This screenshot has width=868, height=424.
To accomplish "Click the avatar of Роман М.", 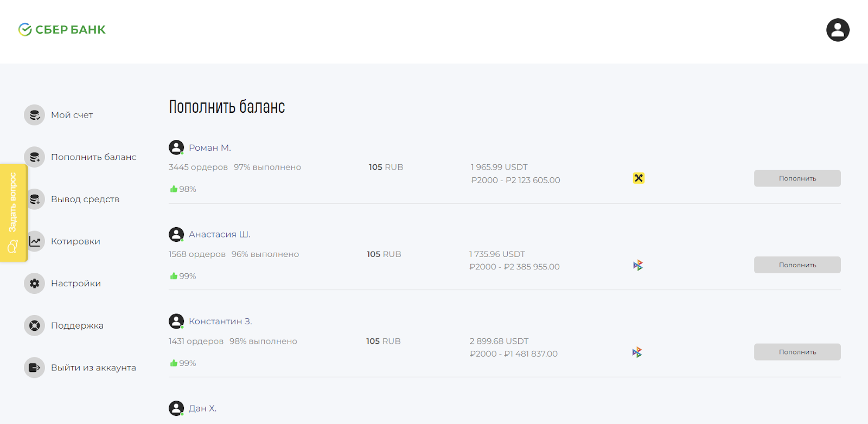I will 176,147.
